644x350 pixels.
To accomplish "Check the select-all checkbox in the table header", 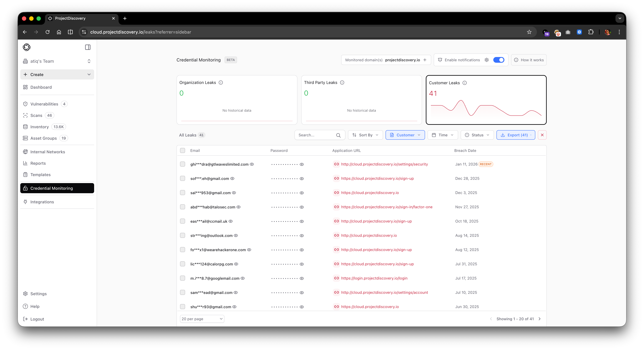I will [x=183, y=151].
